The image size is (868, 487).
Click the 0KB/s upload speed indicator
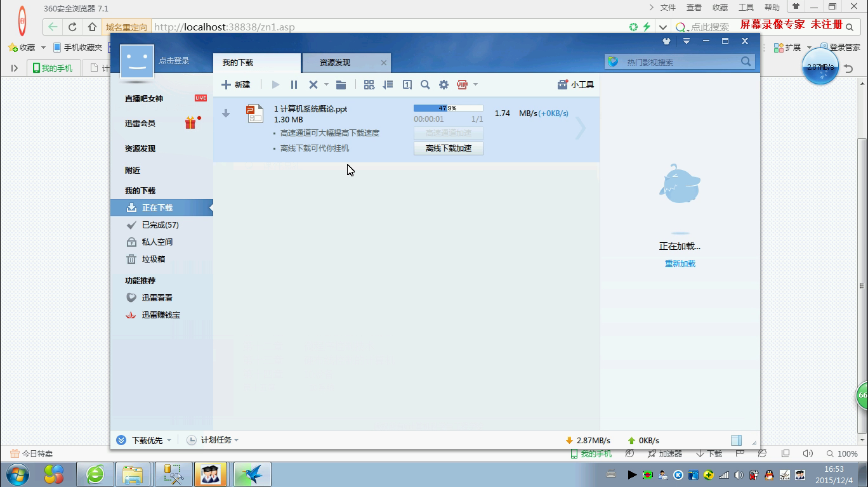[x=643, y=440]
